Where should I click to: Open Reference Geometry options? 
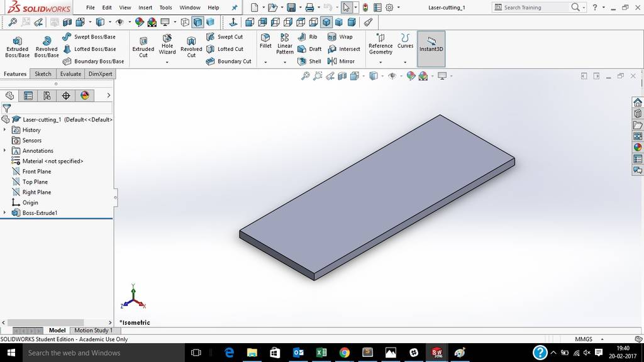[x=380, y=43]
